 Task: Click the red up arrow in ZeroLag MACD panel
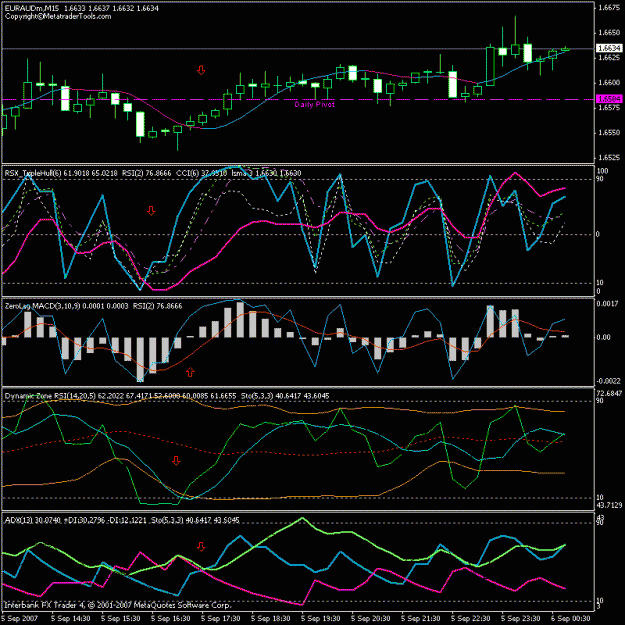(190, 372)
